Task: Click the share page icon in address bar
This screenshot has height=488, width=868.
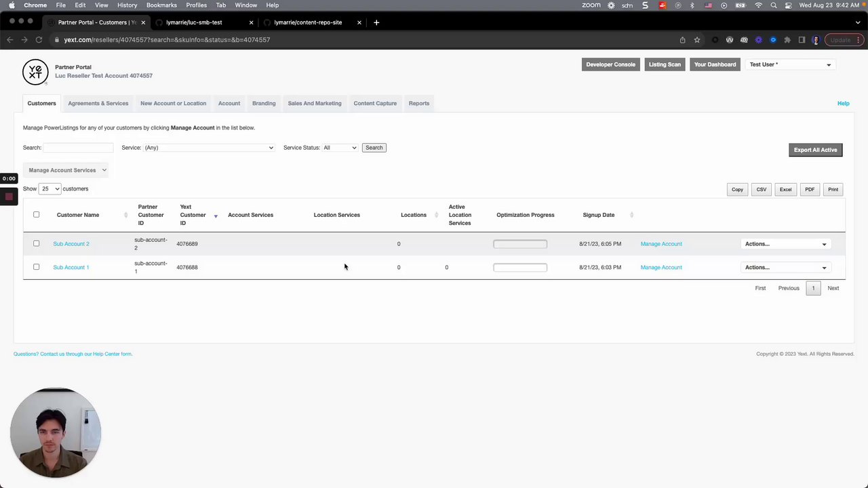Action: [682, 40]
